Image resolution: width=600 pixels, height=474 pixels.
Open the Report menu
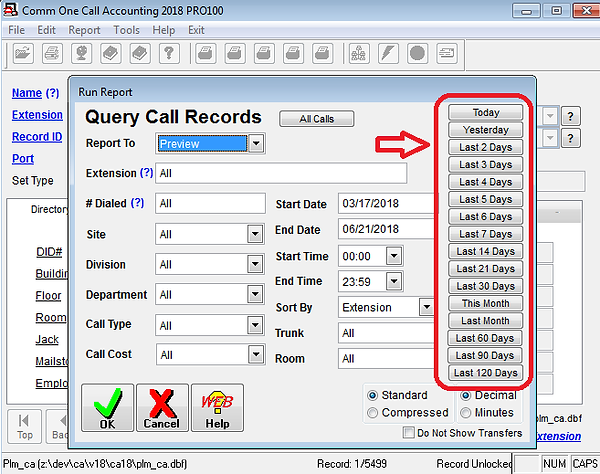click(x=84, y=30)
